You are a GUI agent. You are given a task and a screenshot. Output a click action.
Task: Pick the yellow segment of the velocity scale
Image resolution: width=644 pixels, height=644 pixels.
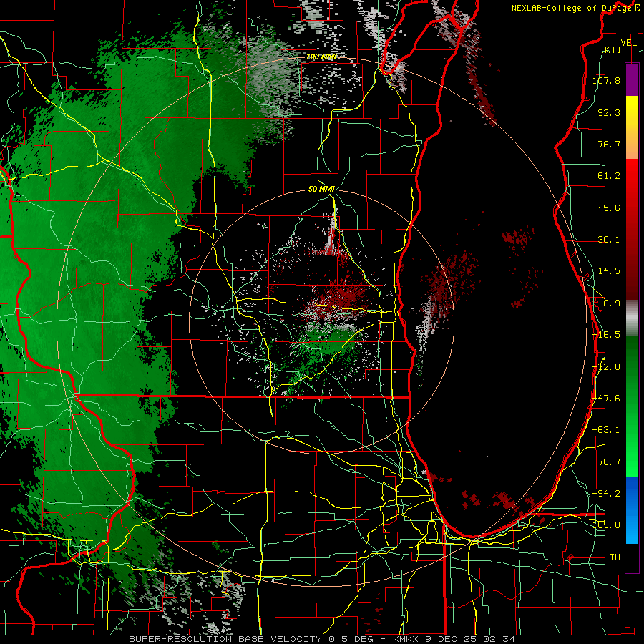tap(632, 111)
